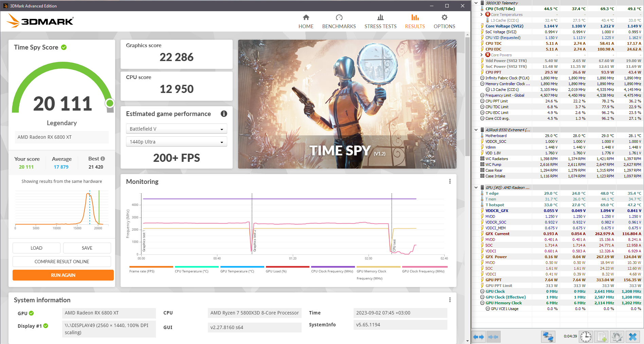Click the clock icon for Infinity Fabric Clock

[482, 78]
